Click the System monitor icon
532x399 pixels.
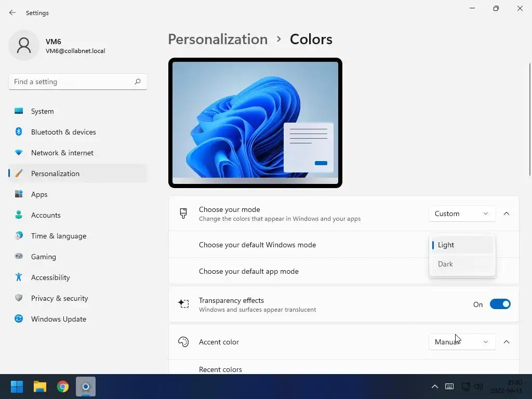(x=19, y=111)
